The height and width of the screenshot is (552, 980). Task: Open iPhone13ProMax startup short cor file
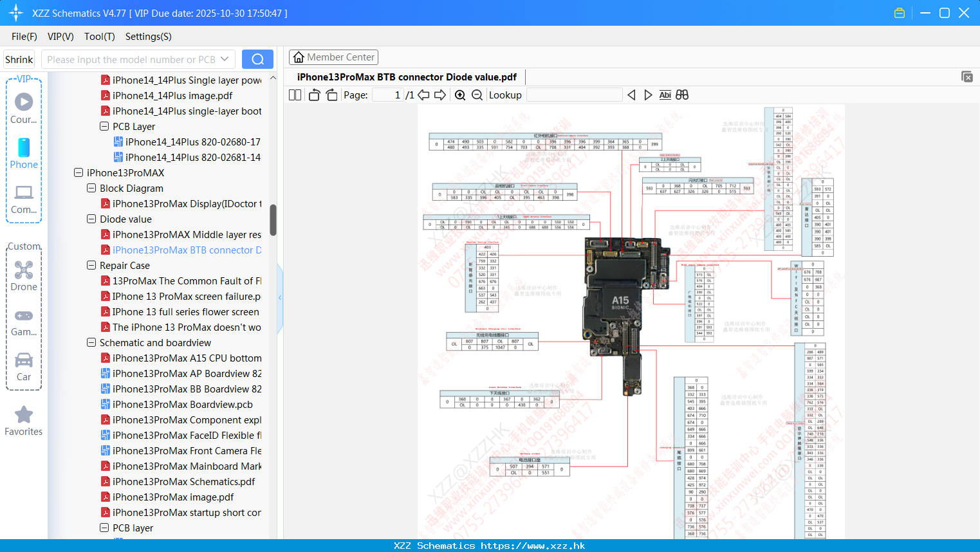187,512
